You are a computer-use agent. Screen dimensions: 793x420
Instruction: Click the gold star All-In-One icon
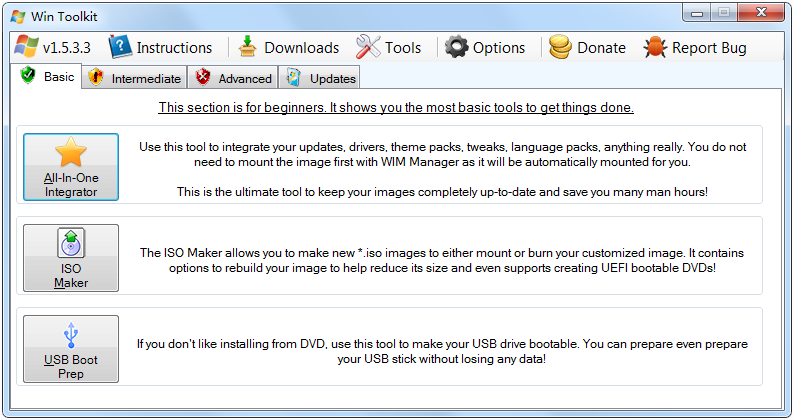71,152
